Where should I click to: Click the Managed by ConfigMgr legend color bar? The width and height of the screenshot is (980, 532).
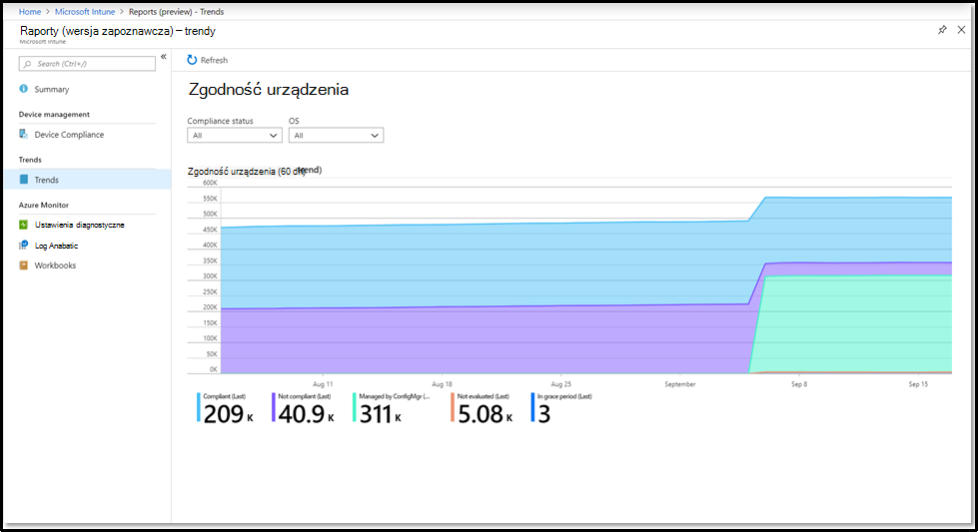355,407
